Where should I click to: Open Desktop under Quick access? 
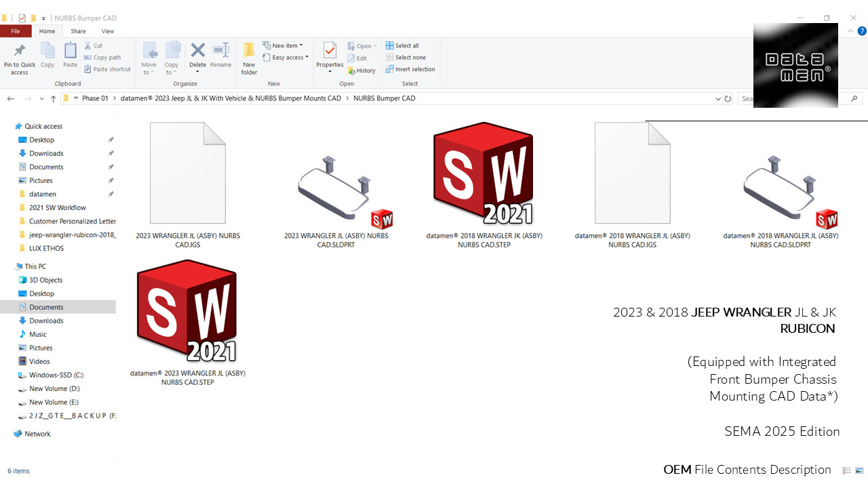click(x=41, y=140)
